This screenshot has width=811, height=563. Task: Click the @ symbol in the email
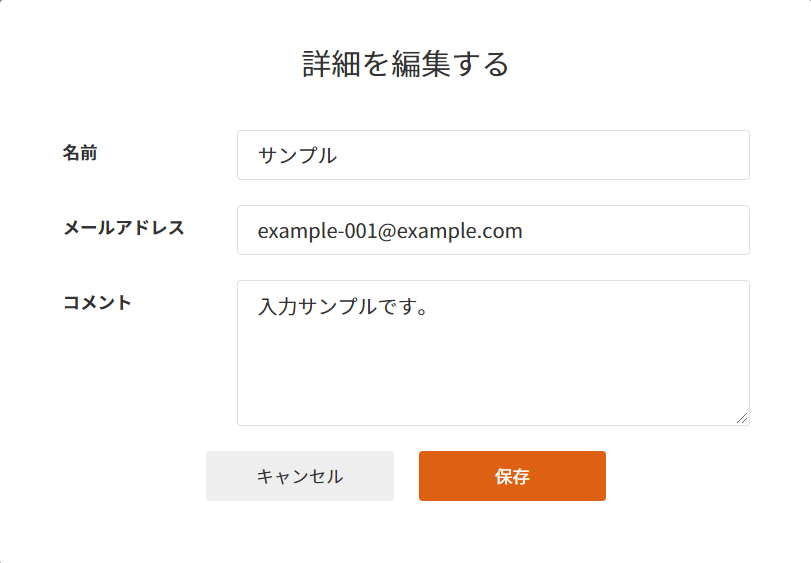pyautogui.click(x=386, y=231)
